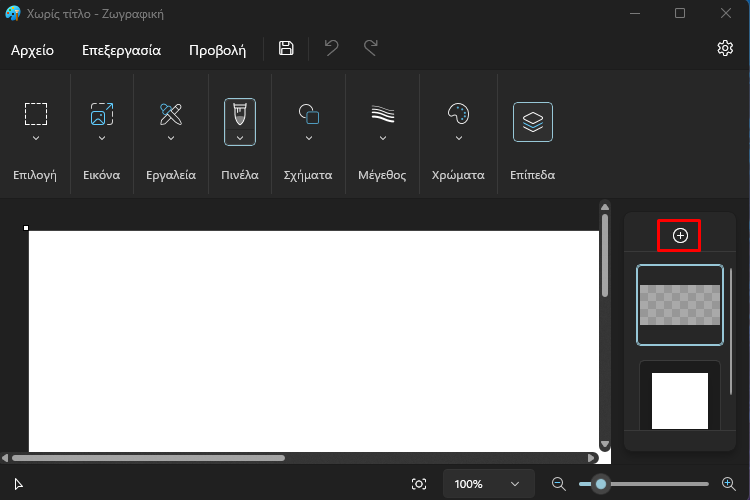Screen dimensions: 750x500
Task: Click the zoom out magnifier icon
Action: [559, 484]
